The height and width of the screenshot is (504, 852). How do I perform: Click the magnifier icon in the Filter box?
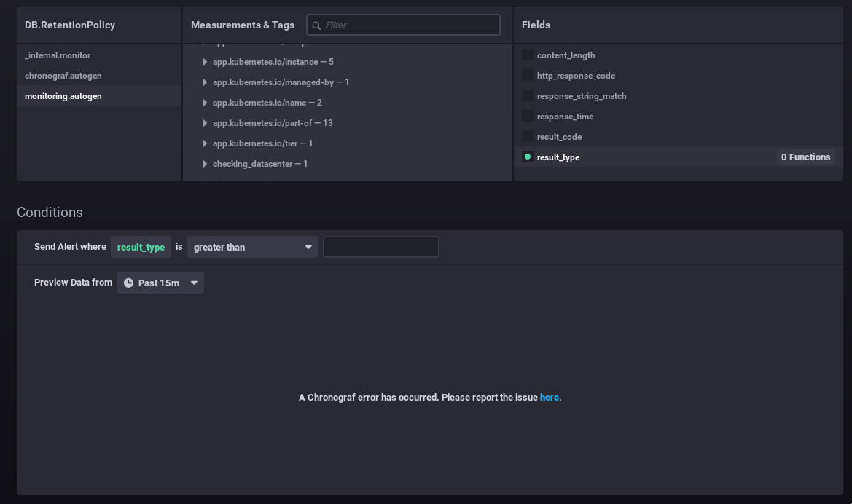pos(316,25)
